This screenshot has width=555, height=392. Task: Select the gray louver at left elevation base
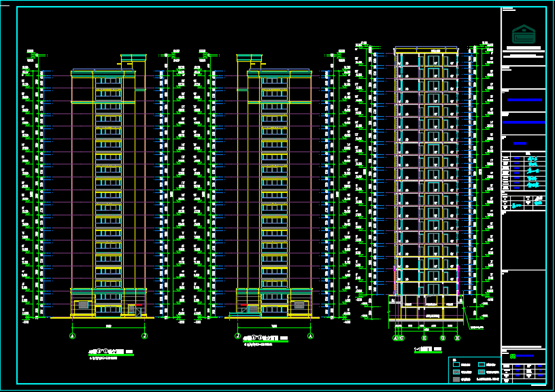click(83, 304)
